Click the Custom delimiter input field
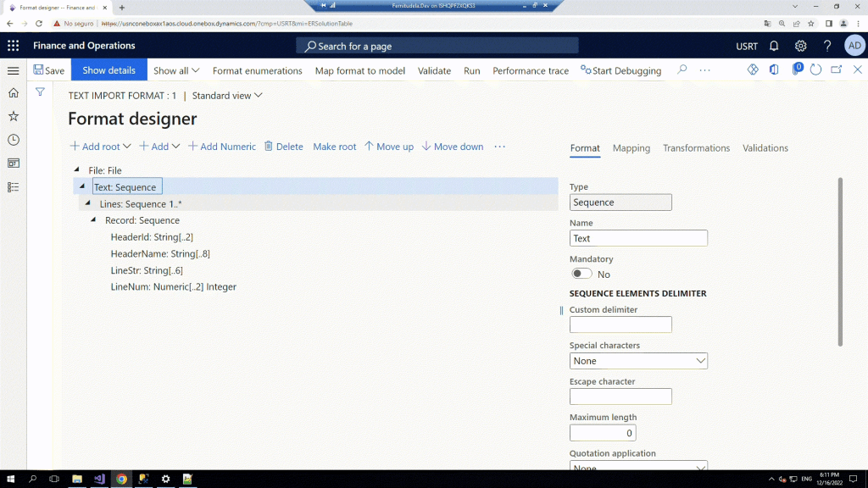The height and width of the screenshot is (488, 868). [620, 324]
